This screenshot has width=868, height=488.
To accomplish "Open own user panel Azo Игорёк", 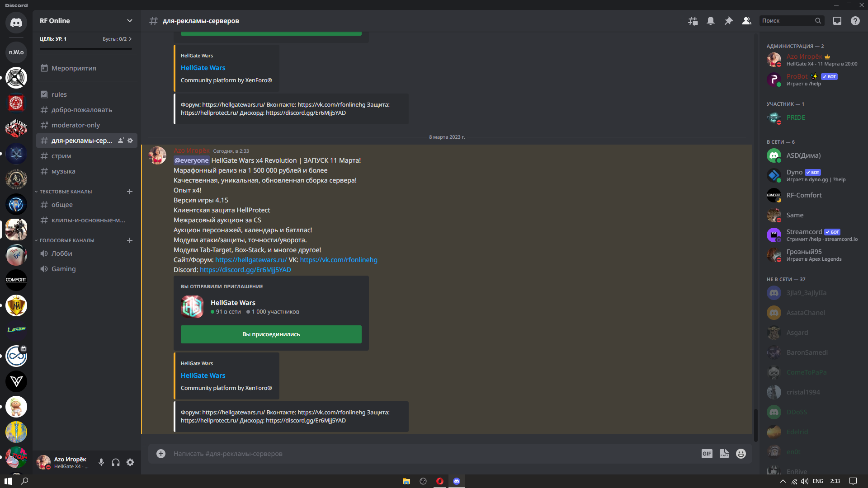I will (63, 462).
